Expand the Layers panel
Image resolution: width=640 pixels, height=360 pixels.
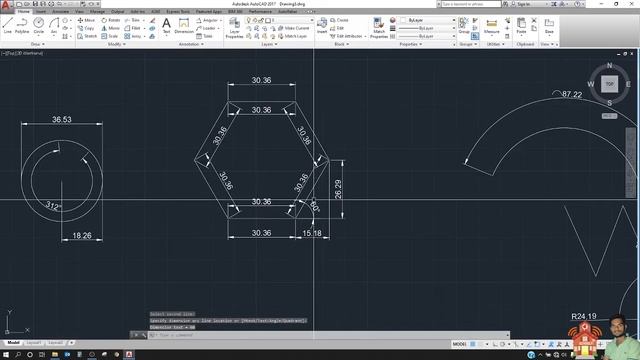coord(269,44)
